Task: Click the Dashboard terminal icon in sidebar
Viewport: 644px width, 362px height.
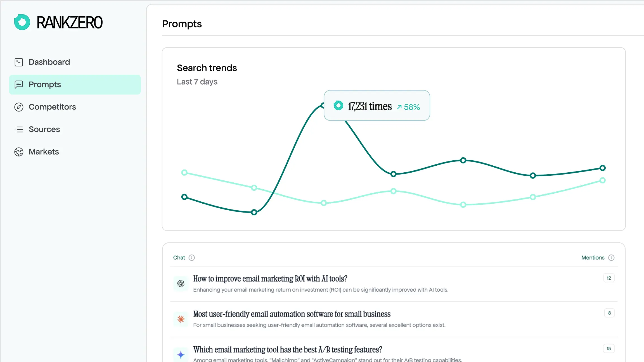Action: (x=19, y=62)
